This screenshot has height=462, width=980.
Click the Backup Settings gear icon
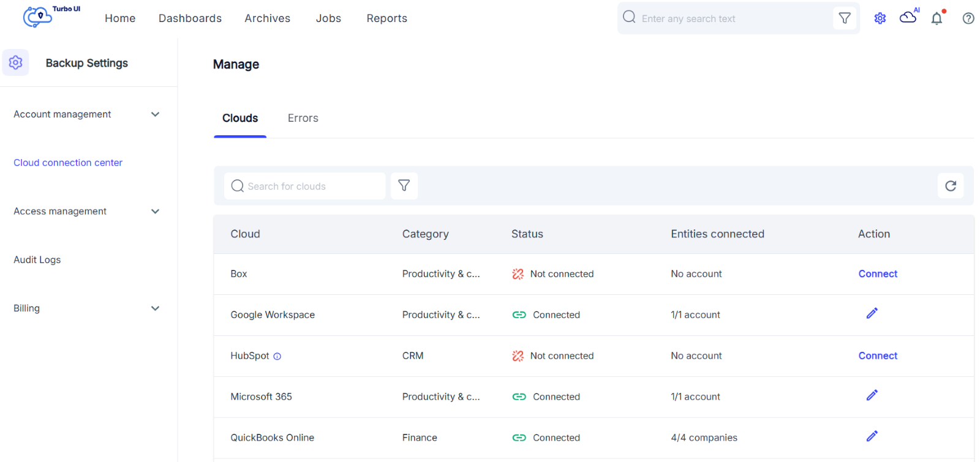tap(15, 62)
